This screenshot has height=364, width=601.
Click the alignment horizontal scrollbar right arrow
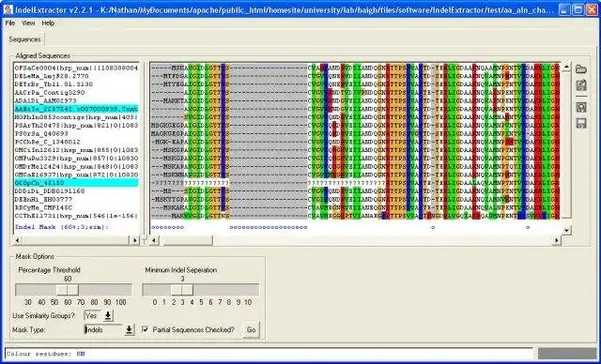tap(557, 240)
